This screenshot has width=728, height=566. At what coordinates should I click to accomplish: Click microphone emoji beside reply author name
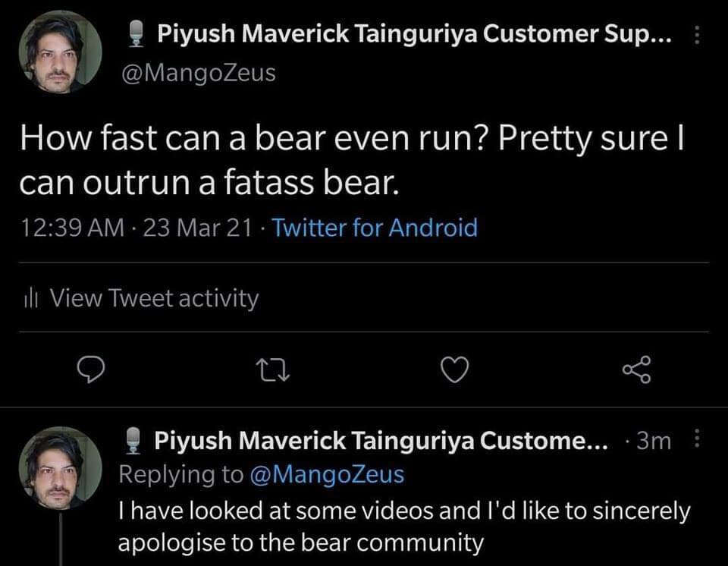coord(136,439)
